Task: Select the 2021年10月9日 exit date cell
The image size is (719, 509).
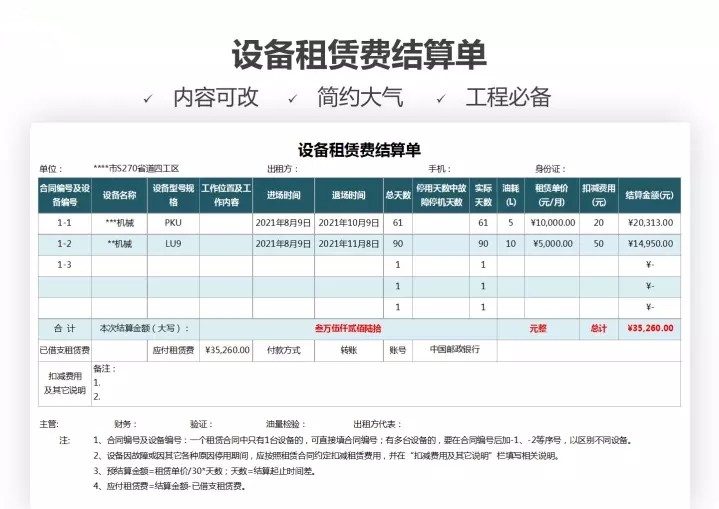Action: 348,223
